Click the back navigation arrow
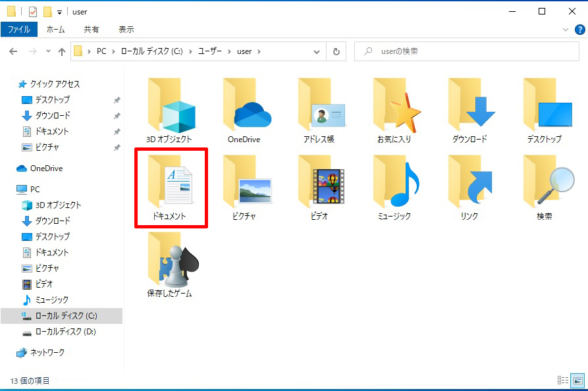 coord(13,51)
